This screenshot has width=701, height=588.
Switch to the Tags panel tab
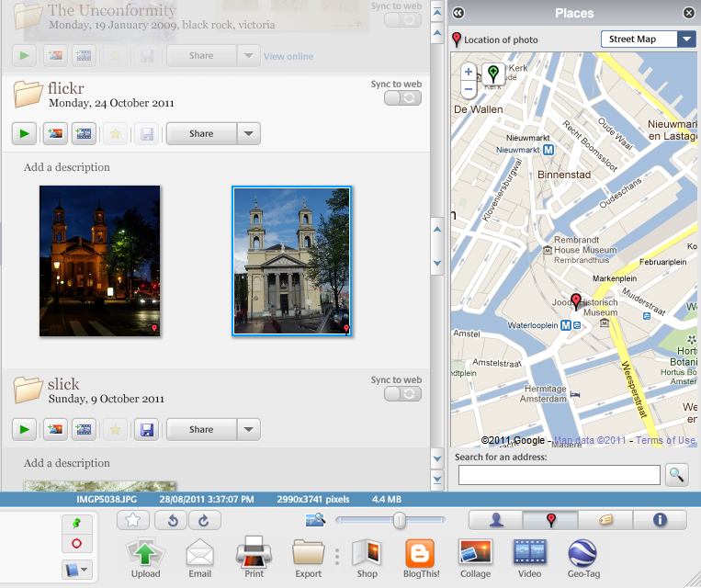pyautogui.click(x=605, y=520)
